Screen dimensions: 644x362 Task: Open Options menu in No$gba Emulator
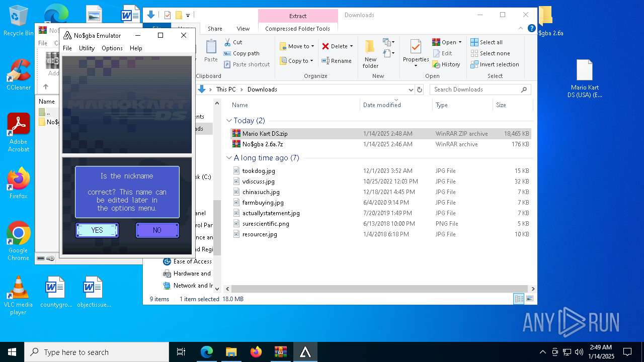112,48
